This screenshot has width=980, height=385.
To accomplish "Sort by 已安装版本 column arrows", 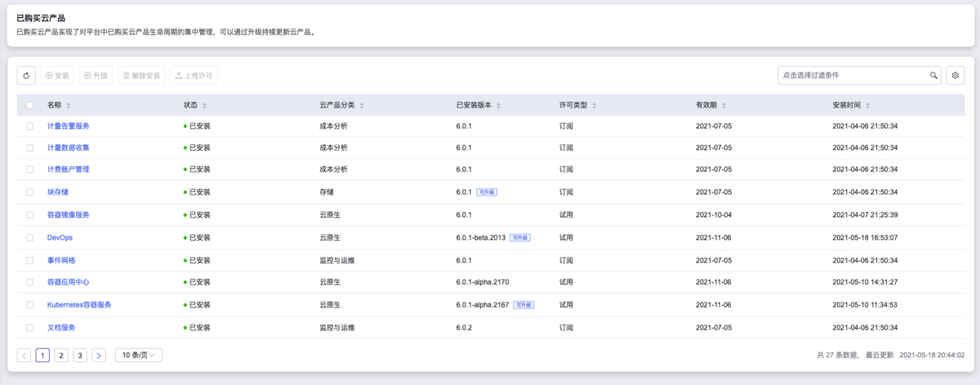I will (x=498, y=106).
